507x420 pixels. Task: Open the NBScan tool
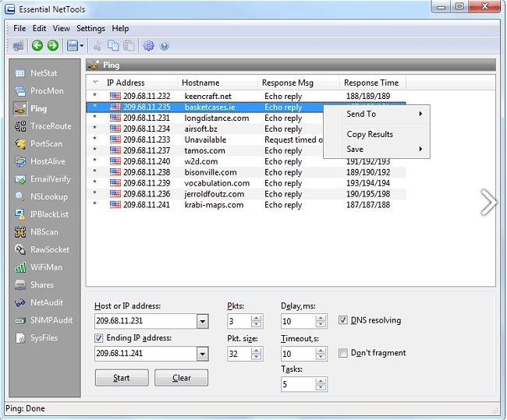pos(37,232)
